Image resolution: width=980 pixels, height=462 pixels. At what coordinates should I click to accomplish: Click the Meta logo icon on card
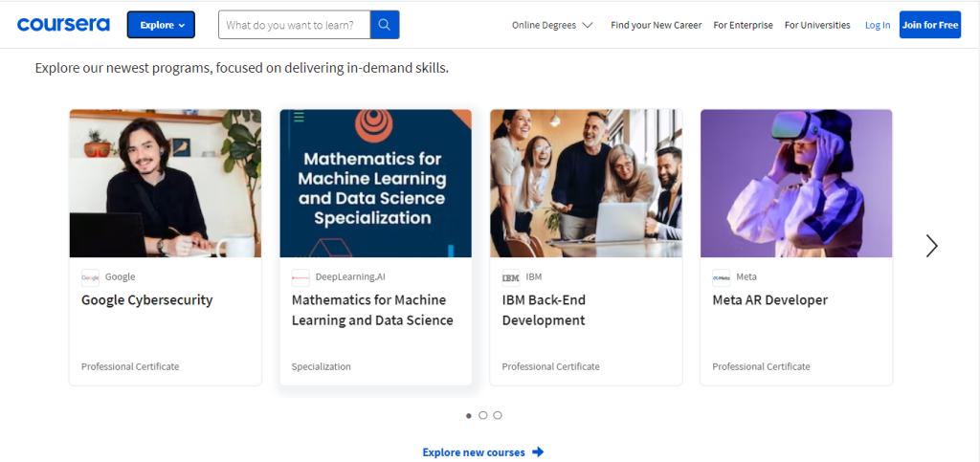[721, 277]
